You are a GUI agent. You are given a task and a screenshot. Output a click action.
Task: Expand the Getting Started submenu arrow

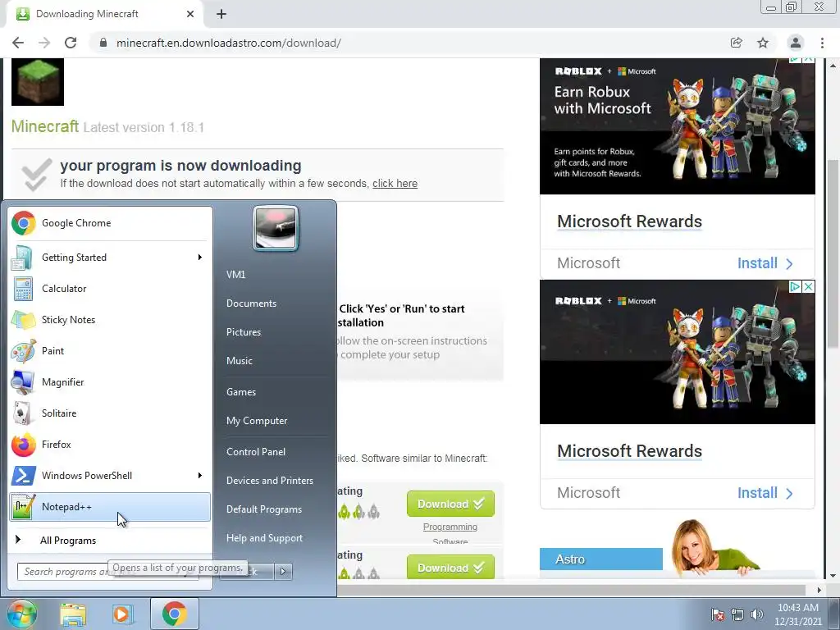click(x=200, y=258)
